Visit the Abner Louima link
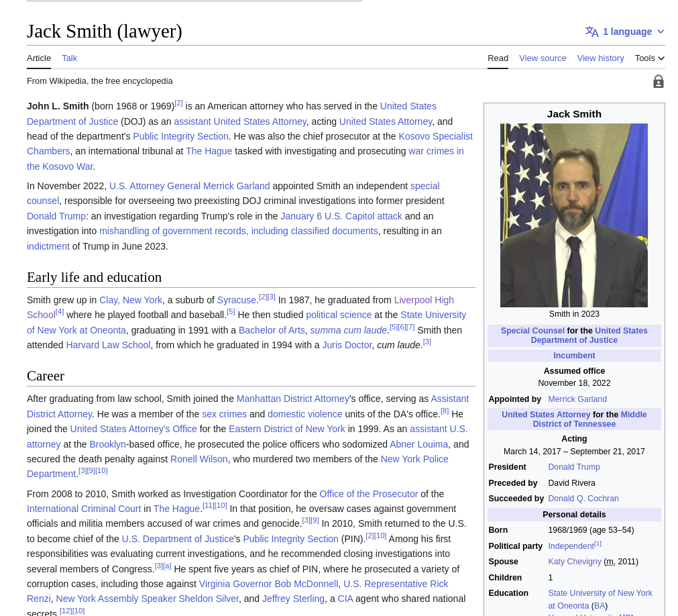The width and height of the screenshot is (678, 616). pos(418,444)
